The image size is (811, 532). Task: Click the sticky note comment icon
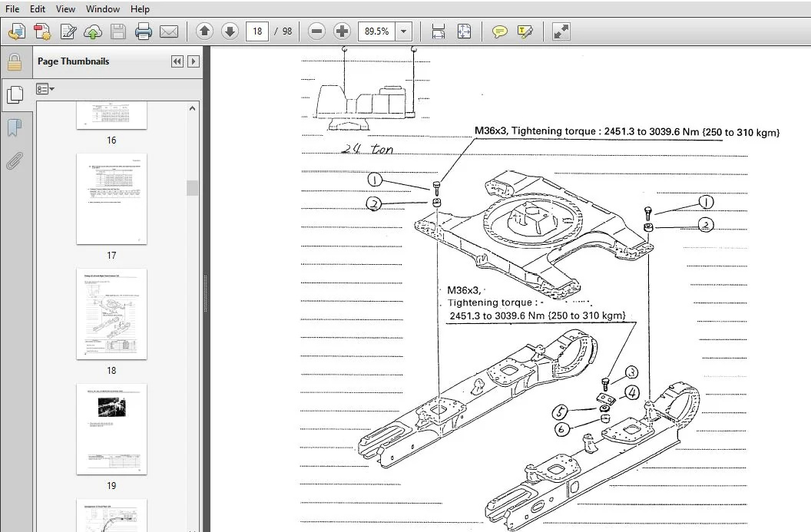coord(500,31)
